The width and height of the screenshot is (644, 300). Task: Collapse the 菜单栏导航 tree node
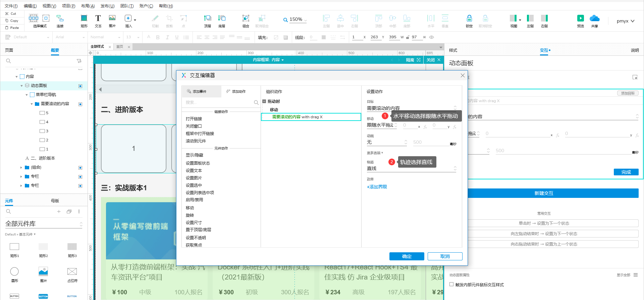(26, 95)
